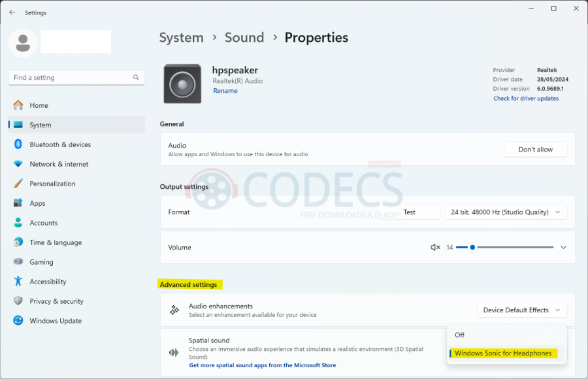Viewport: 588px width, 379px height.
Task: Navigate to Personalization settings
Action: coord(76,184)
